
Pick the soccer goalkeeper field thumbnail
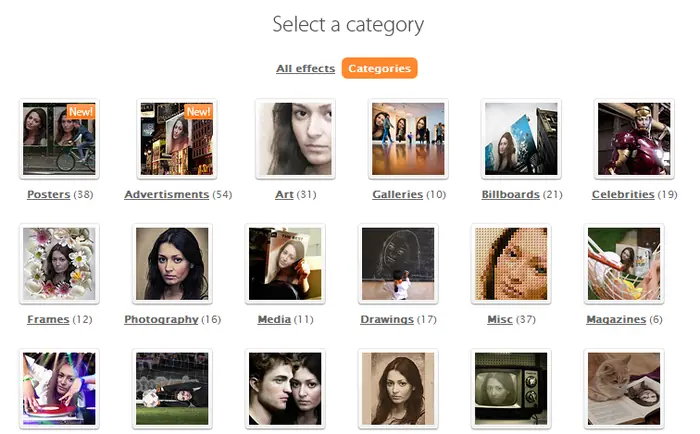(x=172, y=389)
